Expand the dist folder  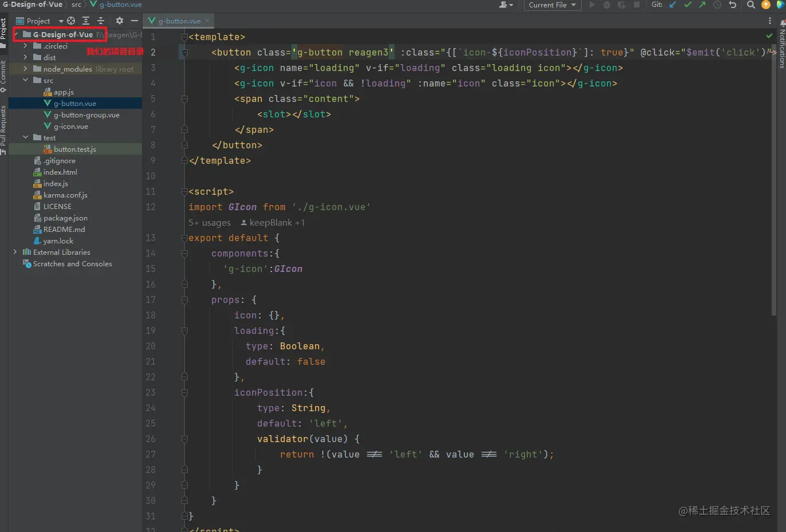click(25, 57)
